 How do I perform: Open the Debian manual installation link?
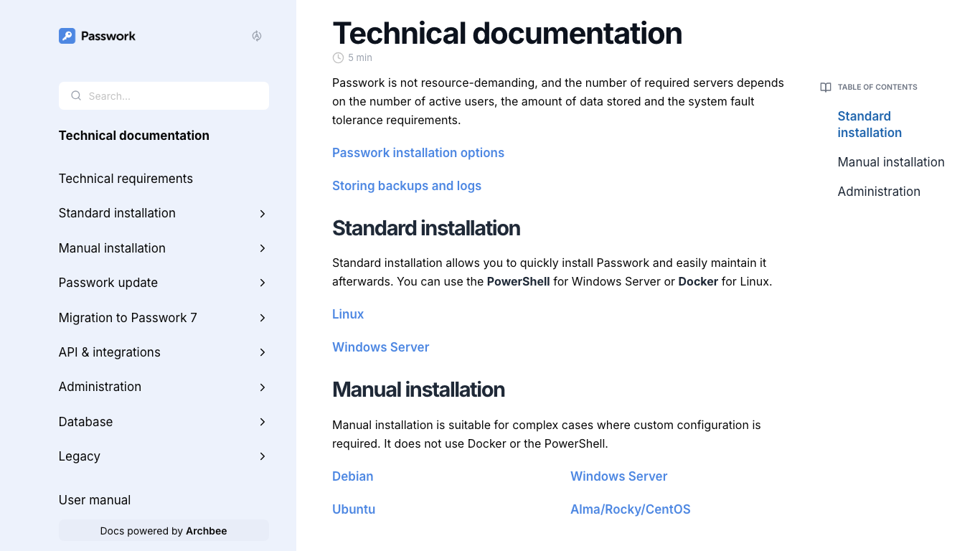[352, 476]
